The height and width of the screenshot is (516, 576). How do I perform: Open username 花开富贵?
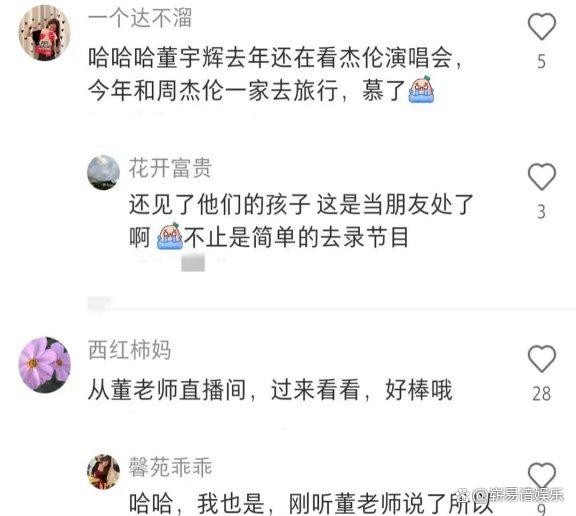click(x=170, y=168)
